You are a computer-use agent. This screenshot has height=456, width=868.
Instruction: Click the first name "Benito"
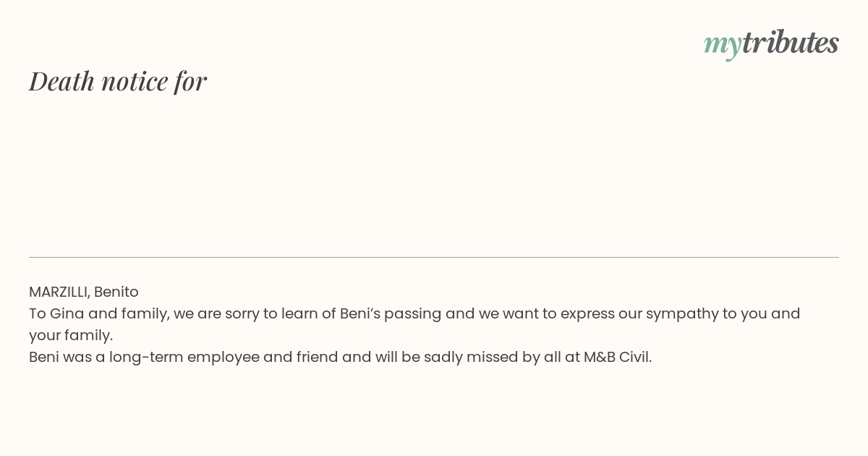(116, 292)
